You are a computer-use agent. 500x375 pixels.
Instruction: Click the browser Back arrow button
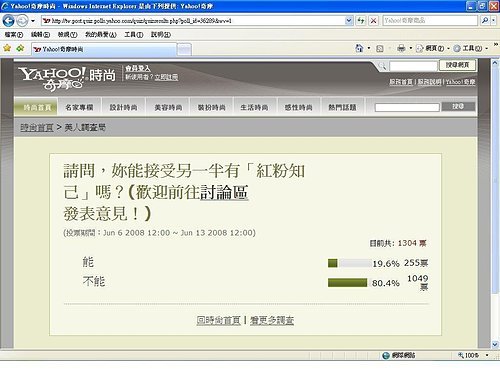[8, 21]
